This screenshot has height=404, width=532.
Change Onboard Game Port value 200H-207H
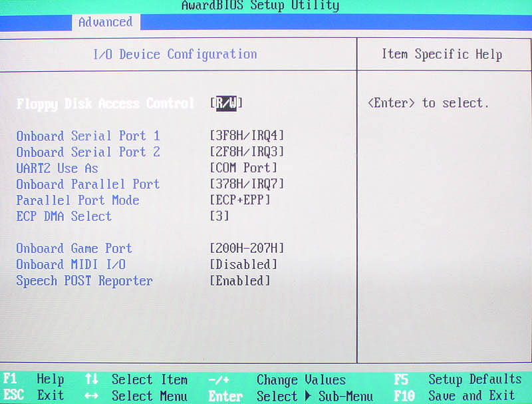(x=247, y=248)
